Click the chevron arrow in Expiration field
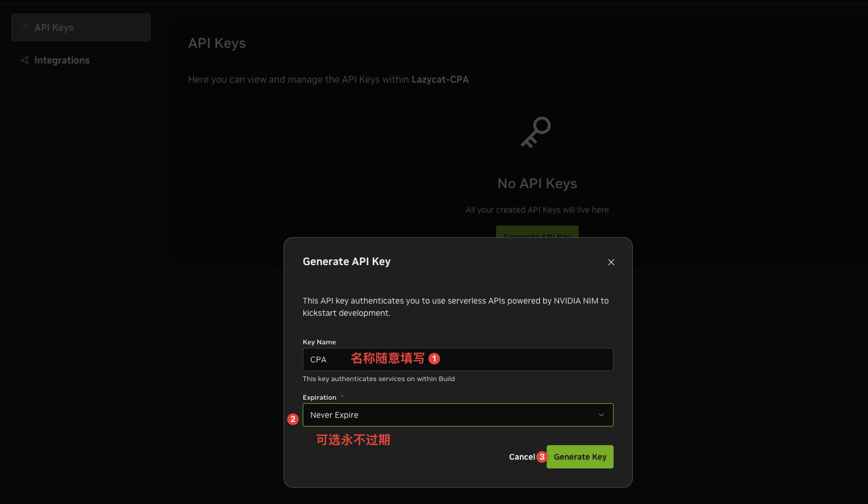This screenshot has height=504, width=868. (601, 415)
